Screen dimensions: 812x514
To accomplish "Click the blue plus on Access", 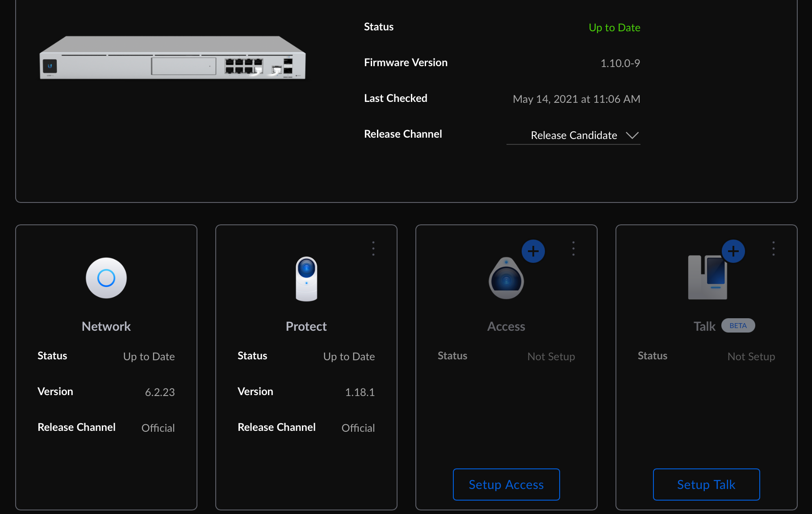I will pos(533,251).
